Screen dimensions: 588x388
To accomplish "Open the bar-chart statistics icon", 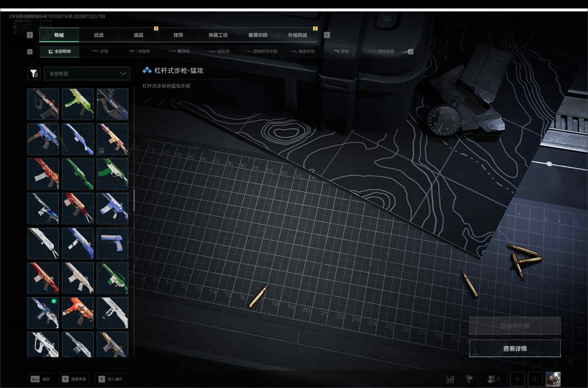I will (450, 379).
